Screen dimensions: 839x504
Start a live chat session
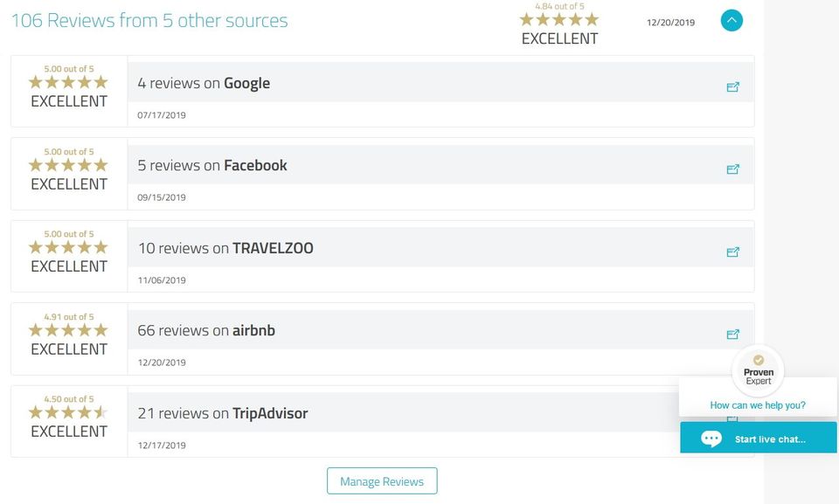point(770,438)
